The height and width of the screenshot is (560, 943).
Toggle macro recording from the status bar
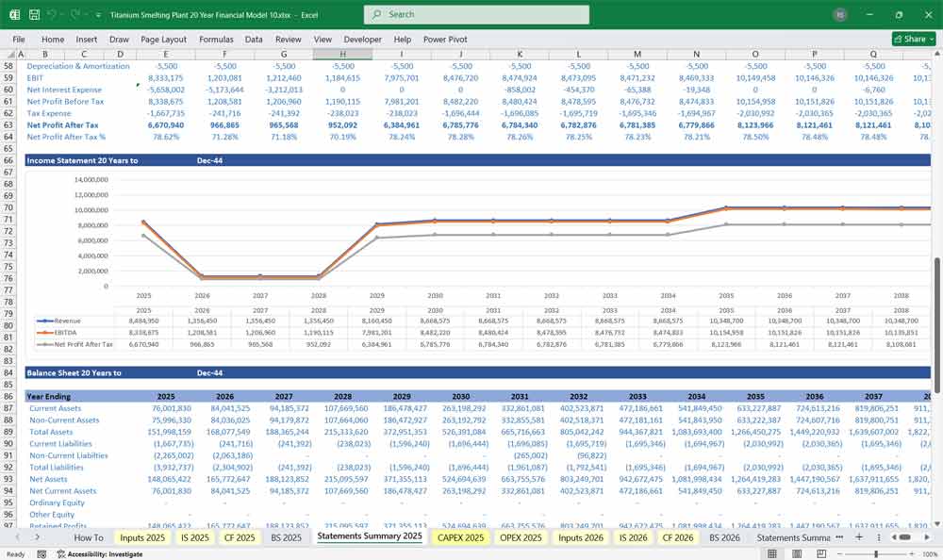[x=42, y=553]
